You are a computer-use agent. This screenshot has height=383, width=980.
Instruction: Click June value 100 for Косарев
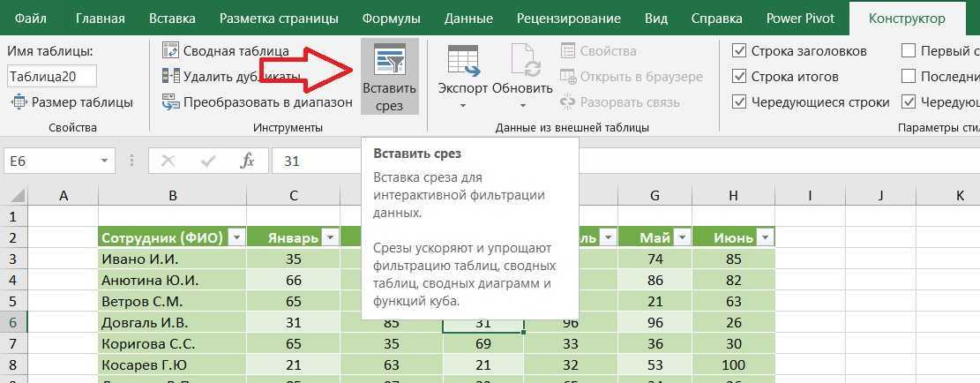[x=734, y=365]
